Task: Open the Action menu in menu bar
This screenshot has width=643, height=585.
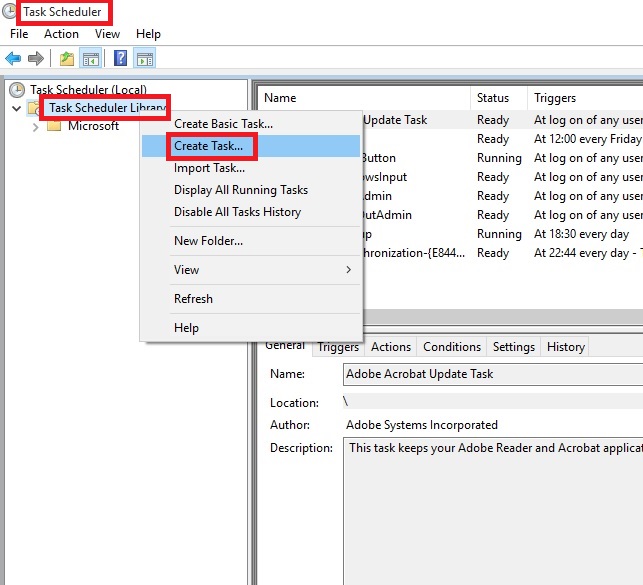Action: pyautogui.click(x=61, y=34)
